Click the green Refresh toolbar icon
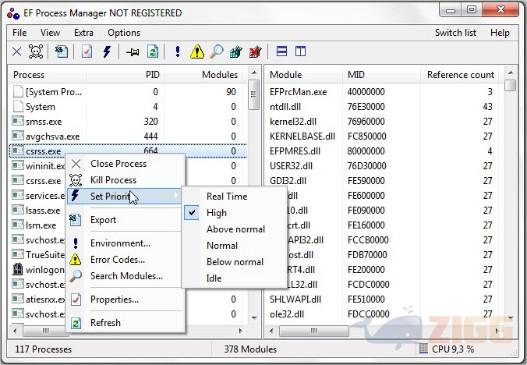 pyautogui.click(x=153, y=52)
